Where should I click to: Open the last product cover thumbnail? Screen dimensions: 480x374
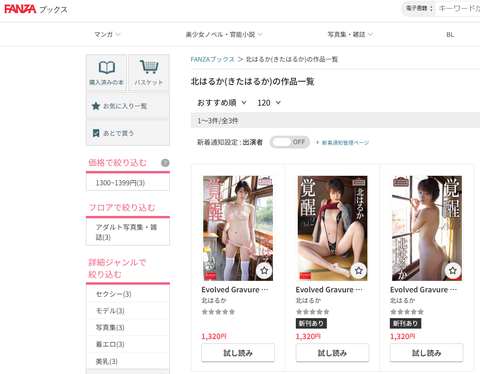point(427,228)
